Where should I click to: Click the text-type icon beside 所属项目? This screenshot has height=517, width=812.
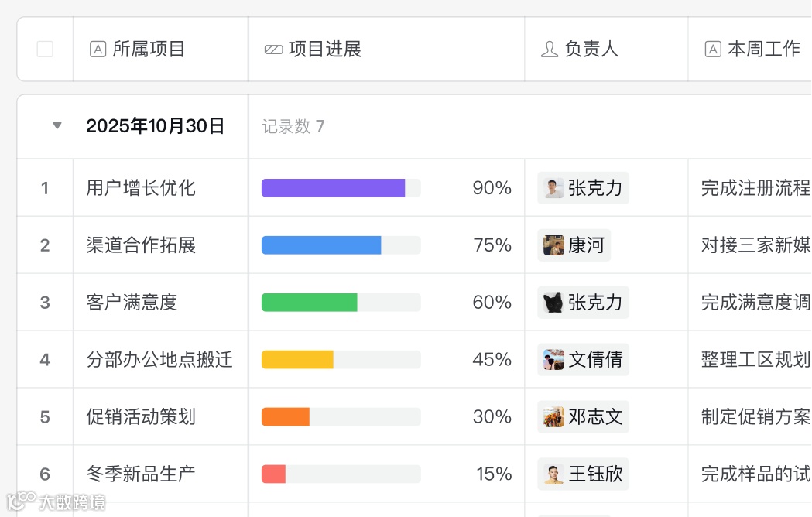point(98,50)
